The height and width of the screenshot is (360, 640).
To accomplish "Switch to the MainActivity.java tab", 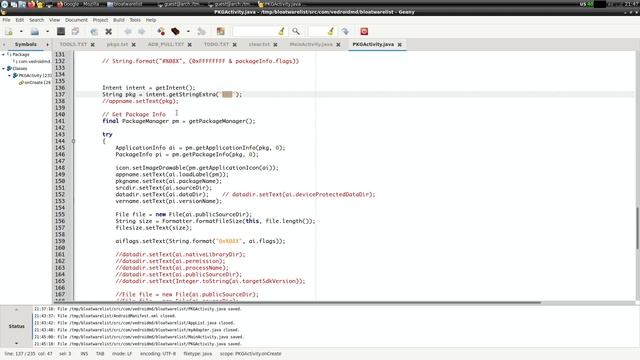I will click(311, 44).
